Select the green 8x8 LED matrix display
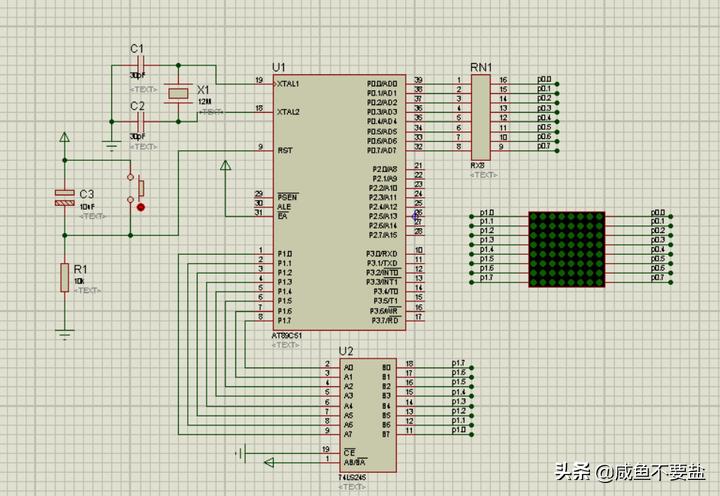 [x=567, y=248]
